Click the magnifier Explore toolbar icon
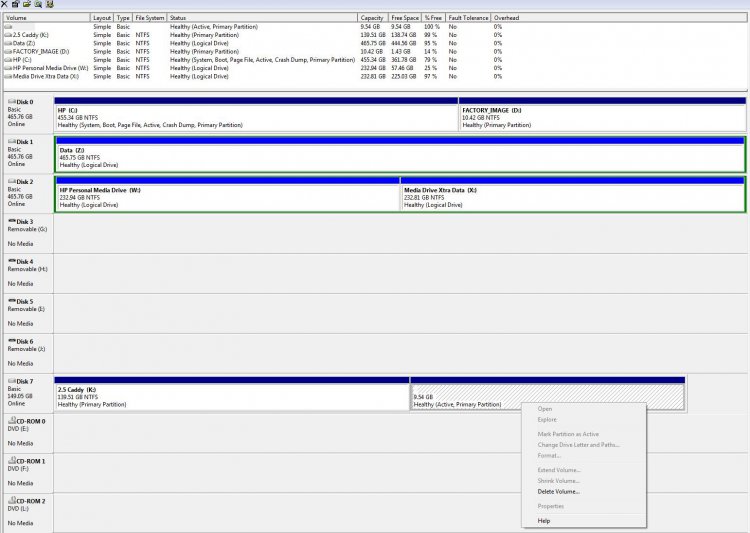This screenshot has height=533, width=750. (x=38, y=4)
